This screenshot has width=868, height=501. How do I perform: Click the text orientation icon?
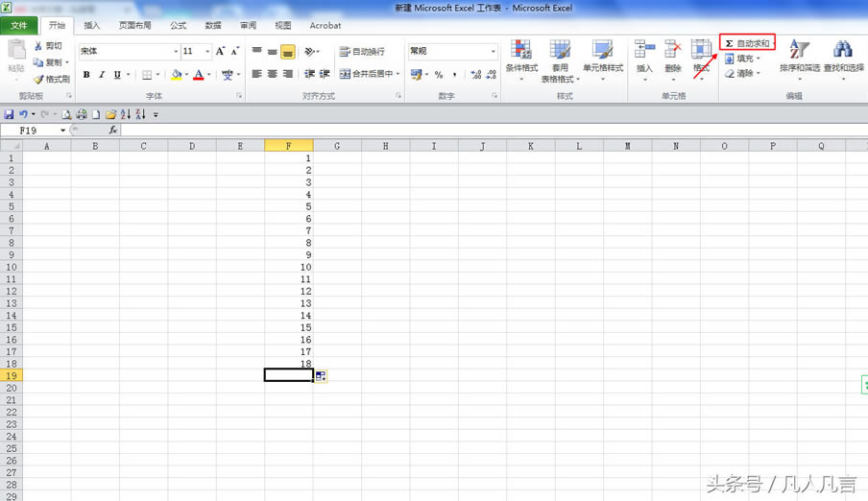coord(309,51)
